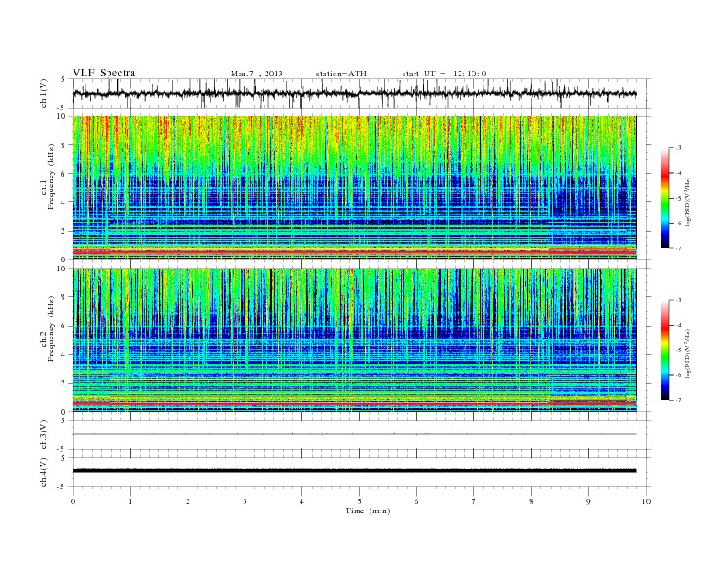Click the "4" kHz tick on ch.2 spectrogram
Image resolution: width=728 pixels, height=563 pixels.
pos(64,354)
